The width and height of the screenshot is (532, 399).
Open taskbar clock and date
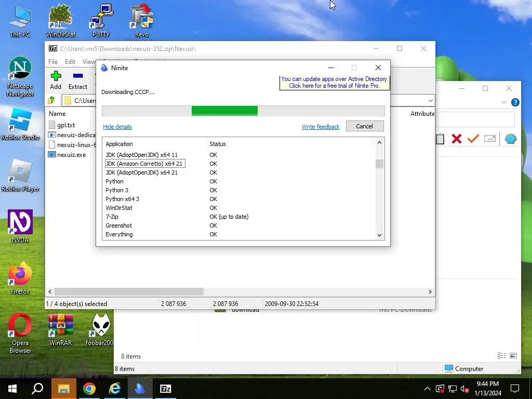[x=487, y=389]
